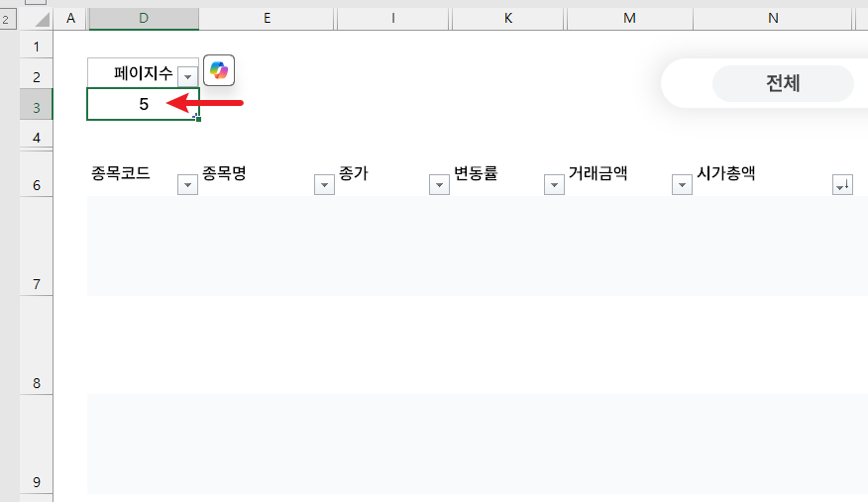The image size is (868, 502).
Task: Click the 전체 button
Action: click(x=783, y=83)
